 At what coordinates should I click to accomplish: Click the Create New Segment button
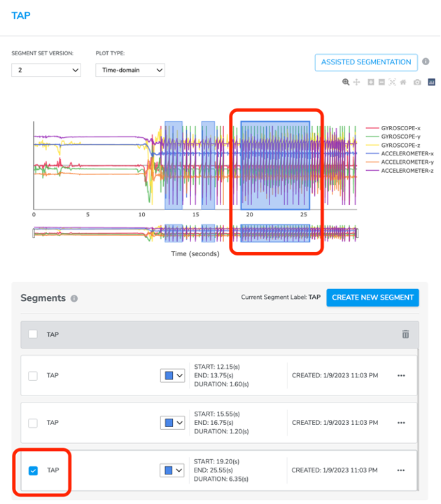372,297
